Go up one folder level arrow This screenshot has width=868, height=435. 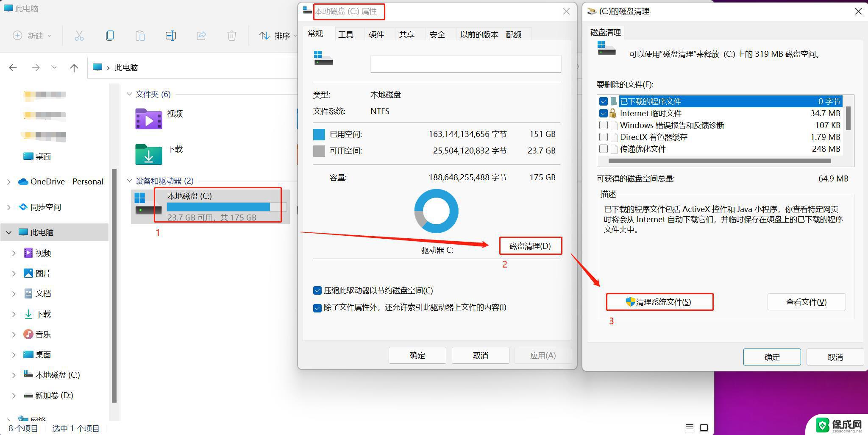(74, 67)
